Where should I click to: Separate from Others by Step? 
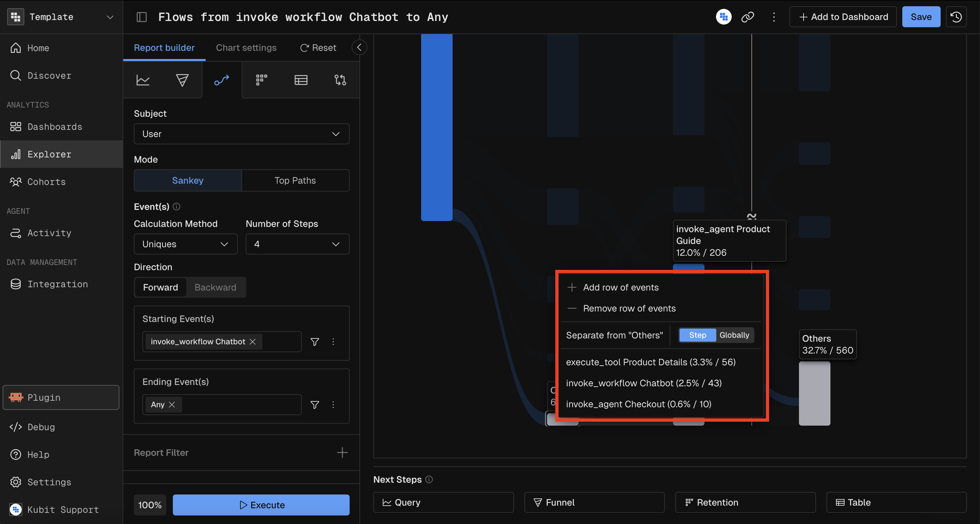(x=697, y=335)
